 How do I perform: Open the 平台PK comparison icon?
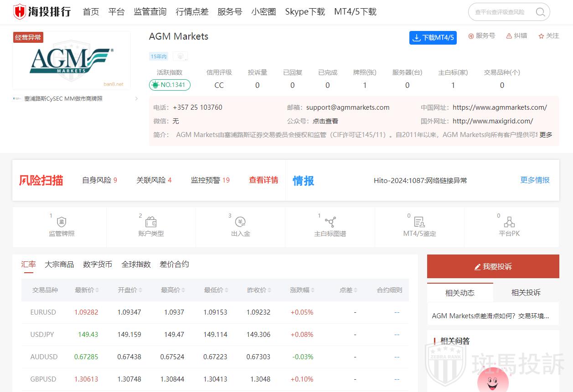coord(509,222)
